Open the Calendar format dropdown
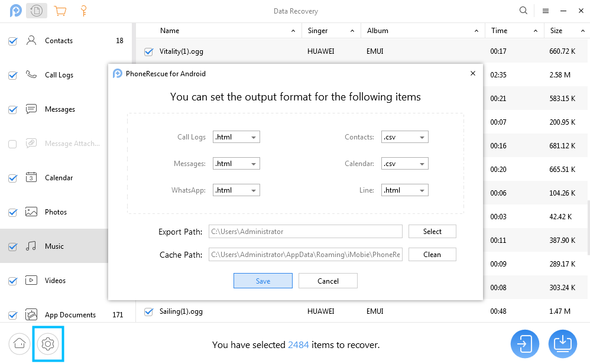 405,164
